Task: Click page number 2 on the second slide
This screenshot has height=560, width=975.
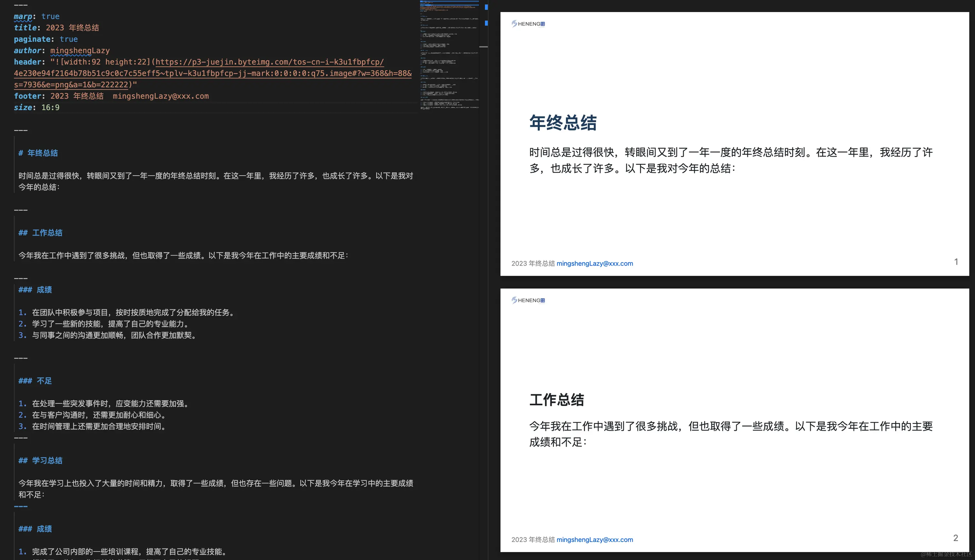Action: tap(955, 538)
